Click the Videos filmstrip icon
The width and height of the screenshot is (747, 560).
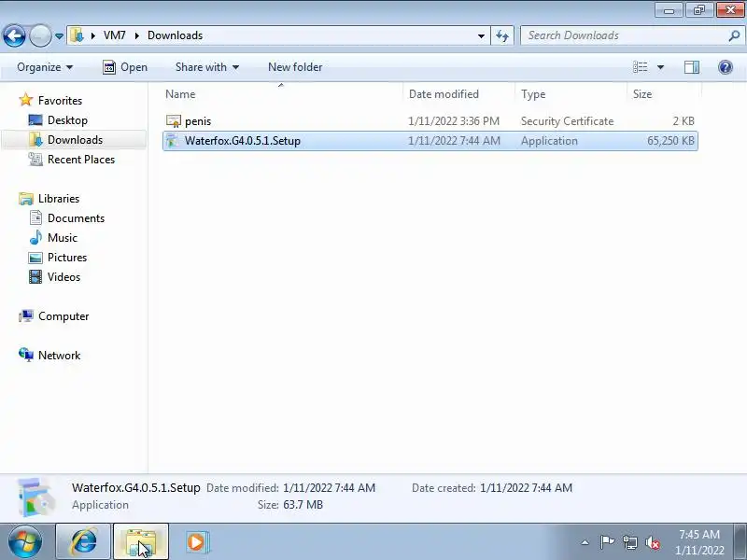pos(35,276)
